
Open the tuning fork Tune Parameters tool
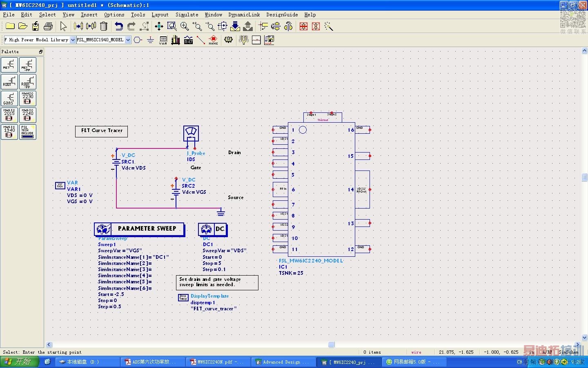point(244,40)
